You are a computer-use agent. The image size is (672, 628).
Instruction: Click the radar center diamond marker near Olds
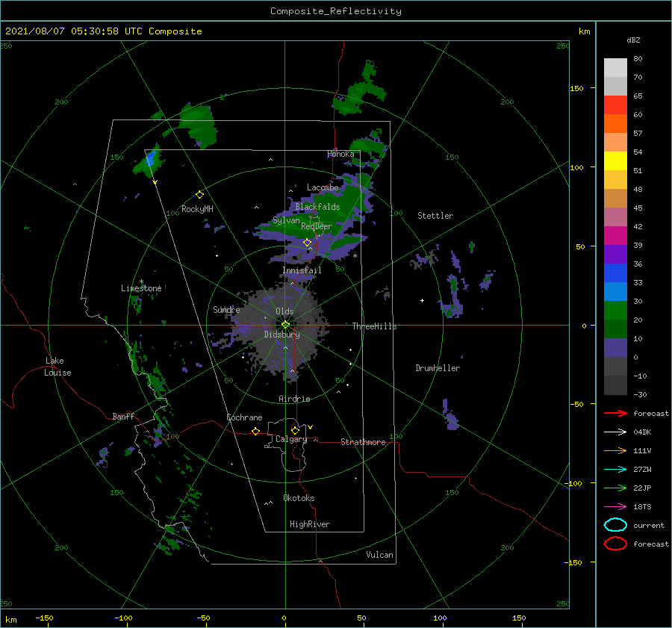(x=285, y=325)
